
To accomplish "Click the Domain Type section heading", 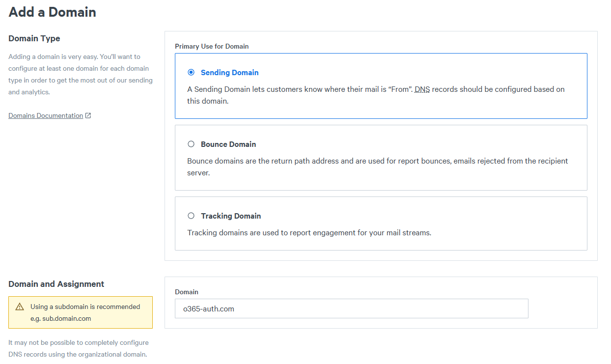I will [34, 38].
